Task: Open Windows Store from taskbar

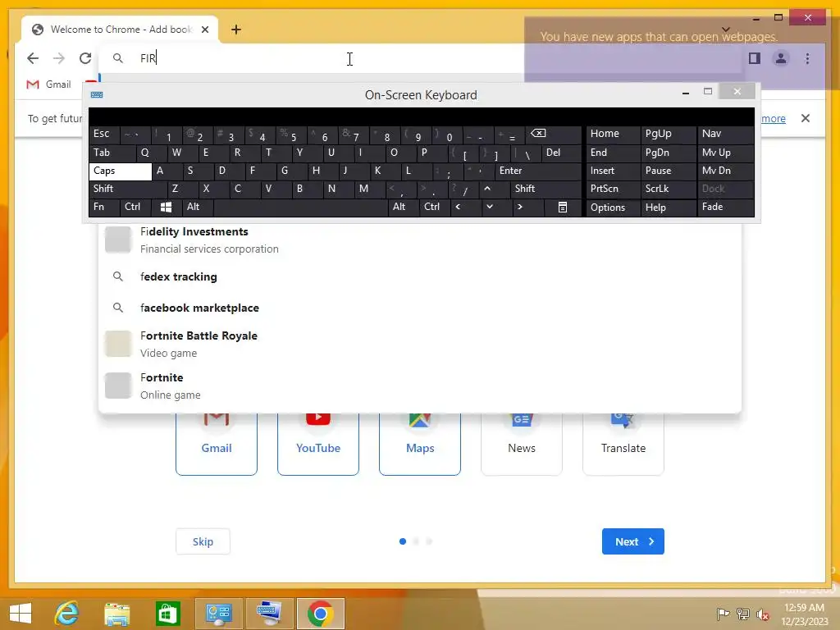Action: pyautogui.click(x=167, y=614)
